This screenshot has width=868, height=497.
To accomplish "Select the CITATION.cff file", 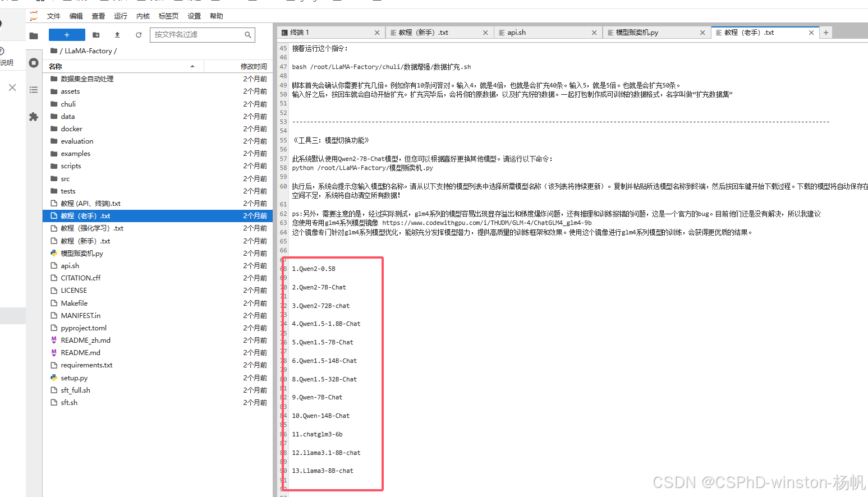I will (x=158, y=278).
